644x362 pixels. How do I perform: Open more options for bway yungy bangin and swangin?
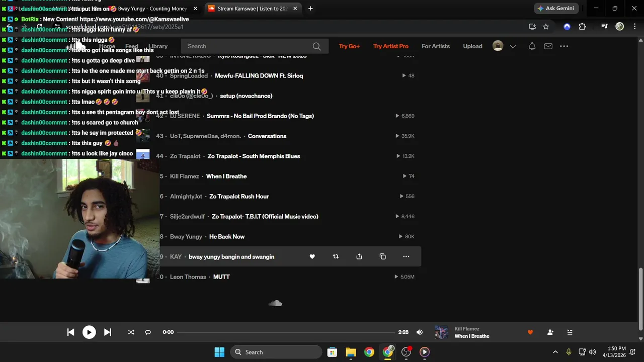click(406, 256)
